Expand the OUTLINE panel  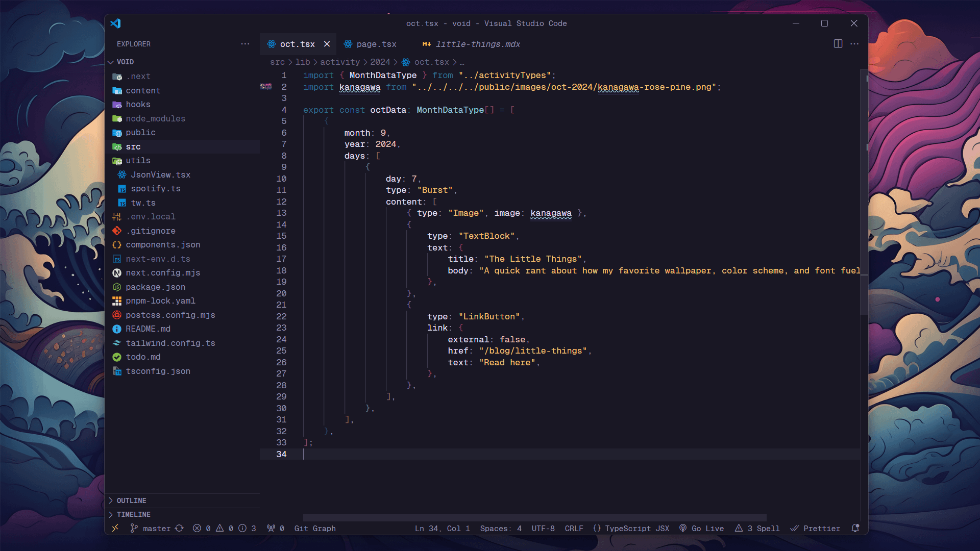tap(132, 500)
